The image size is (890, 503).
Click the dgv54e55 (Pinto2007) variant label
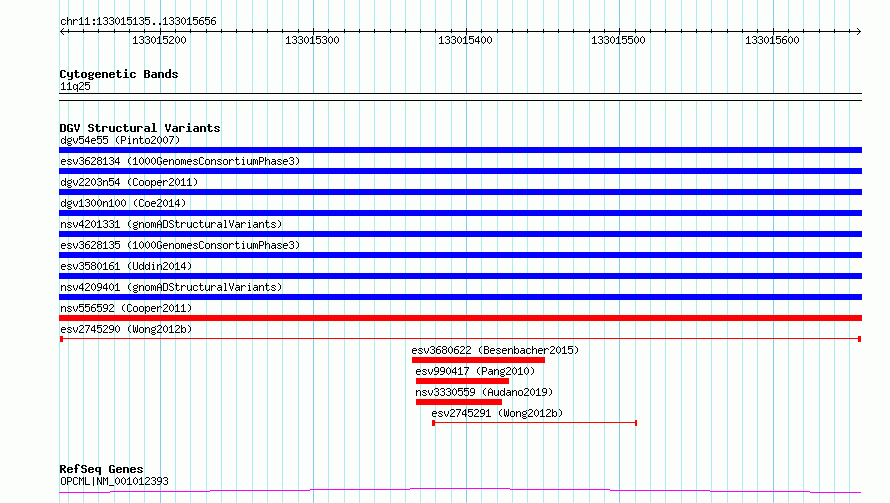coord(120,140)
